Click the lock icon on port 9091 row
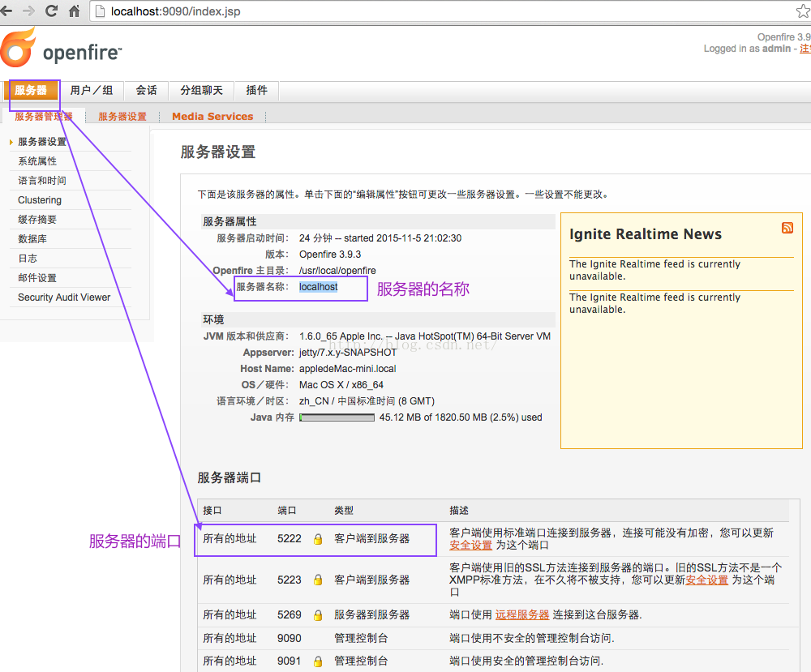This screenshot has height=672, width=811. pos(318,661)
